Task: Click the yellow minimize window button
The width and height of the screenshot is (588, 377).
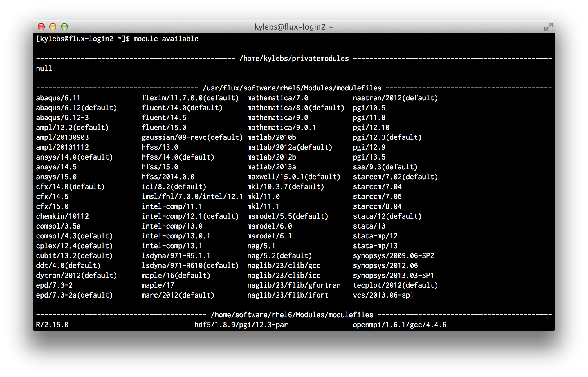Action: click(53, 27)
